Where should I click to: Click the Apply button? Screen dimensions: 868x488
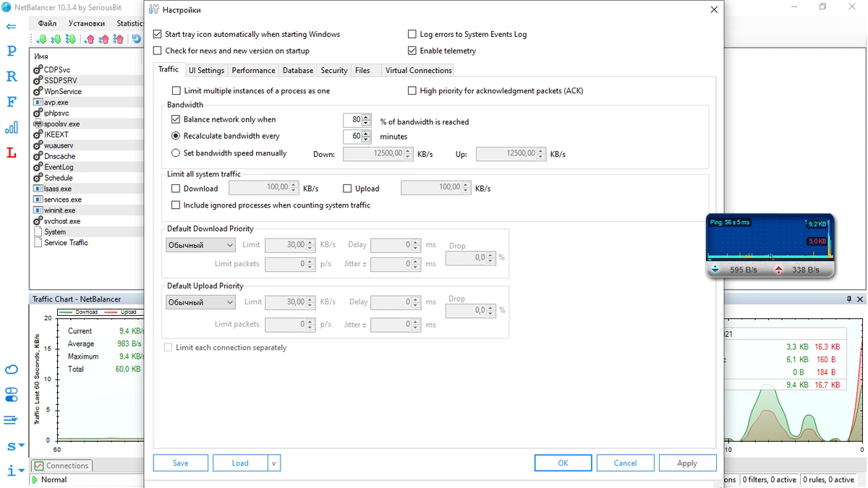[687, 463]
